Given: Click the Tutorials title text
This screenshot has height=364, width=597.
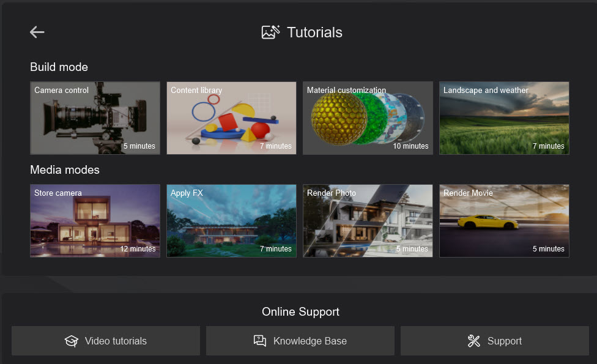Looking at the screenshot, I should [x=314, y=32].
